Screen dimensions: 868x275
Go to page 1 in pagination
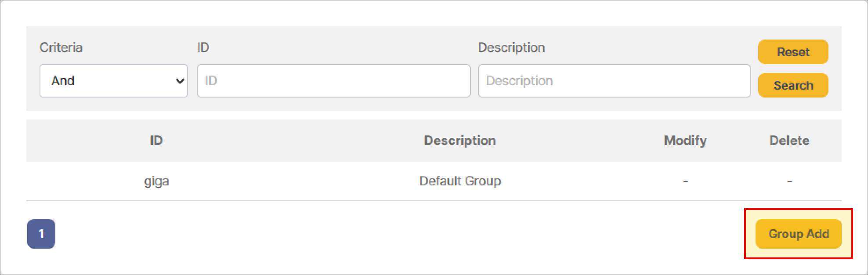pos(41,234)
